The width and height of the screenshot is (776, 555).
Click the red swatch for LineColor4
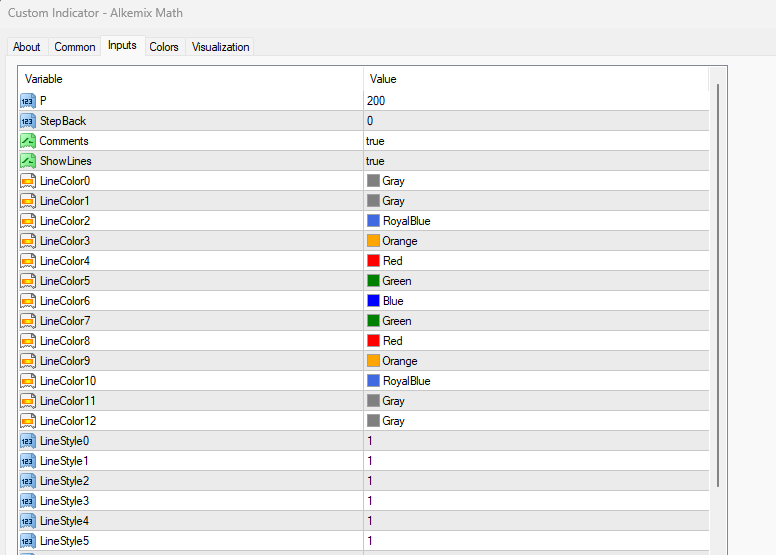click(x=373, y=261)
